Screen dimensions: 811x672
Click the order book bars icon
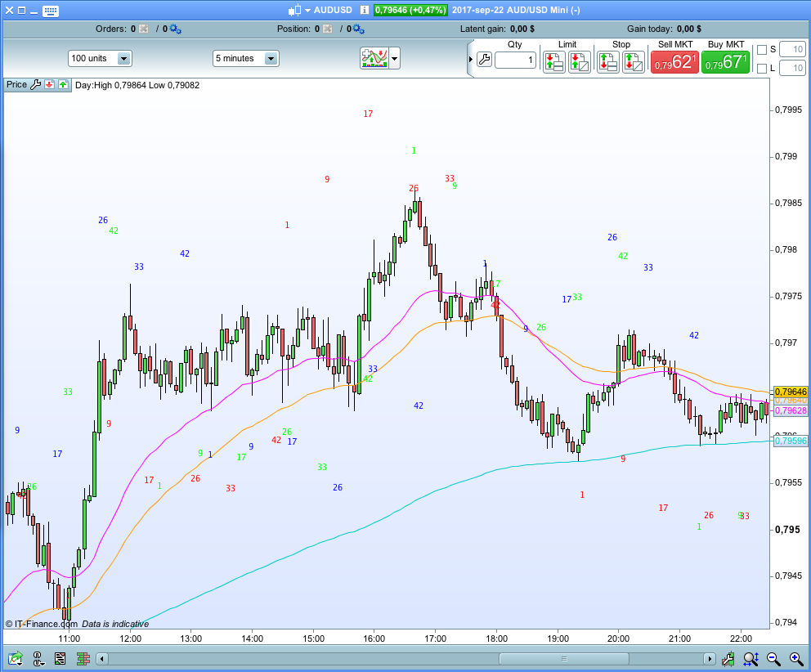(83, 659)
